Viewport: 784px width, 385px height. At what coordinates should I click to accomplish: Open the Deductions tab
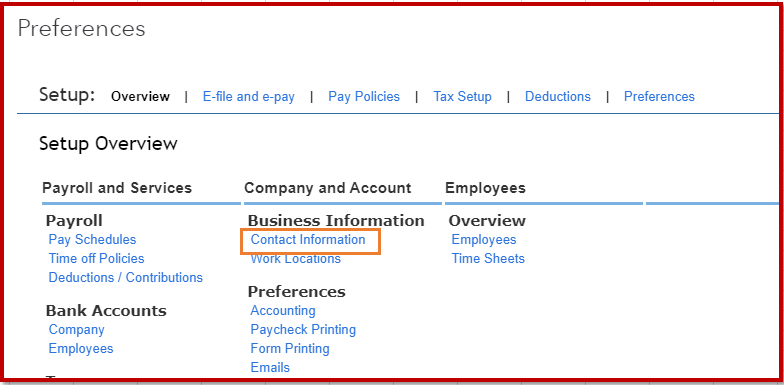click(558, 96)
